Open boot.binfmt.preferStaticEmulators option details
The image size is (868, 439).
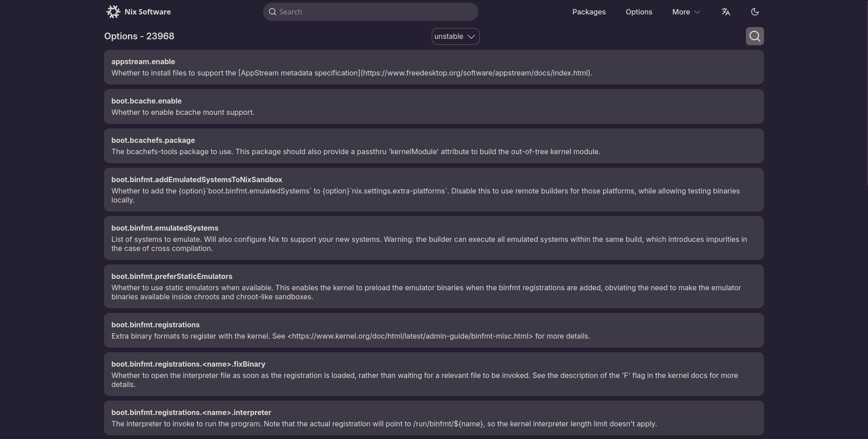click(x=172, y=276)
